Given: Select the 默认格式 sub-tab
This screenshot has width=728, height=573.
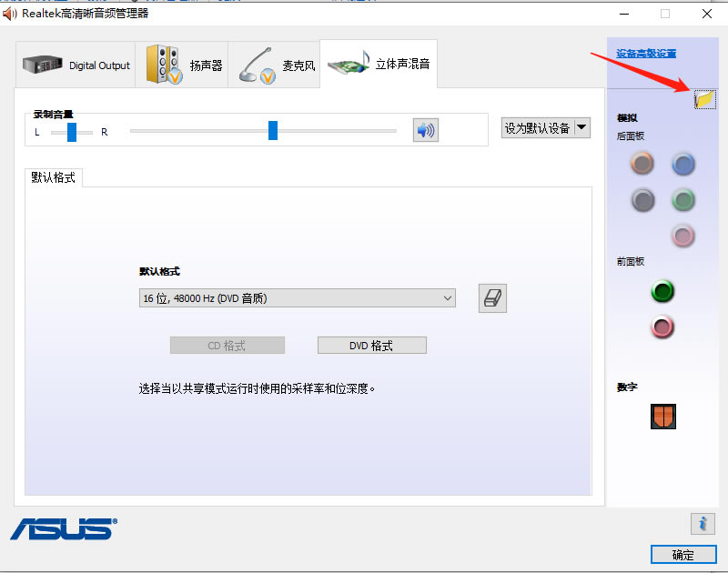Looking at the screenshot, I should (54, 177).
